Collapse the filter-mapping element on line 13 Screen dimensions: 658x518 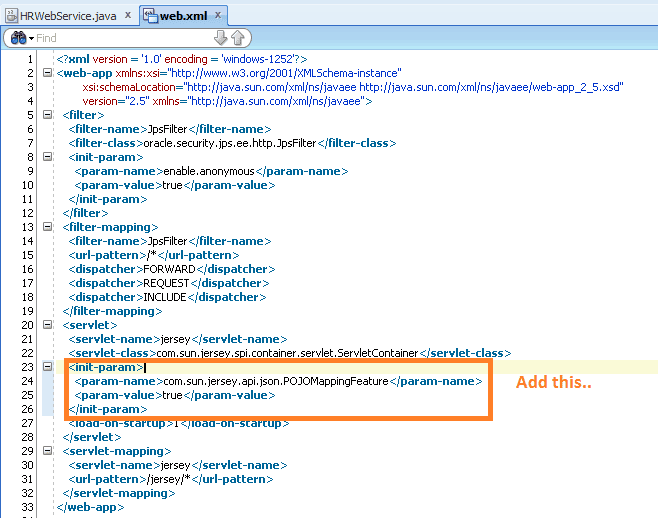point(47,227)
